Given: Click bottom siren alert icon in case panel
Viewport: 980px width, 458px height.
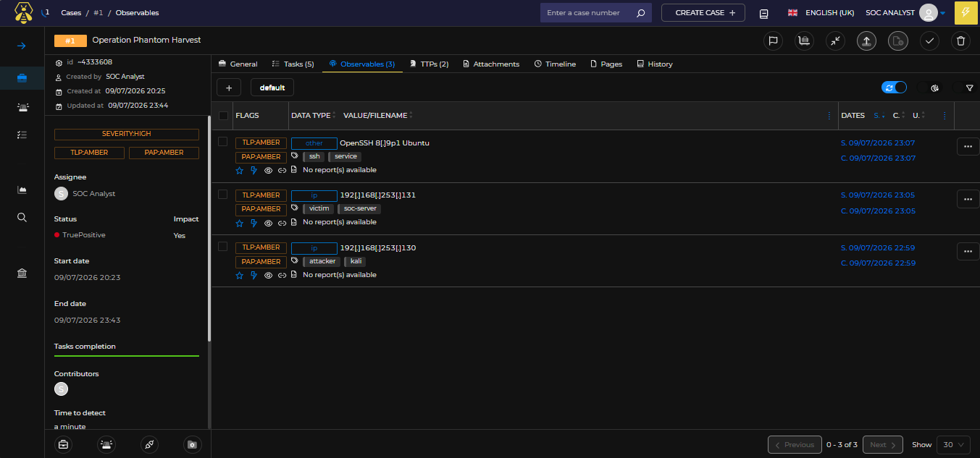Looking at the screenshot, I should point(106,444).
